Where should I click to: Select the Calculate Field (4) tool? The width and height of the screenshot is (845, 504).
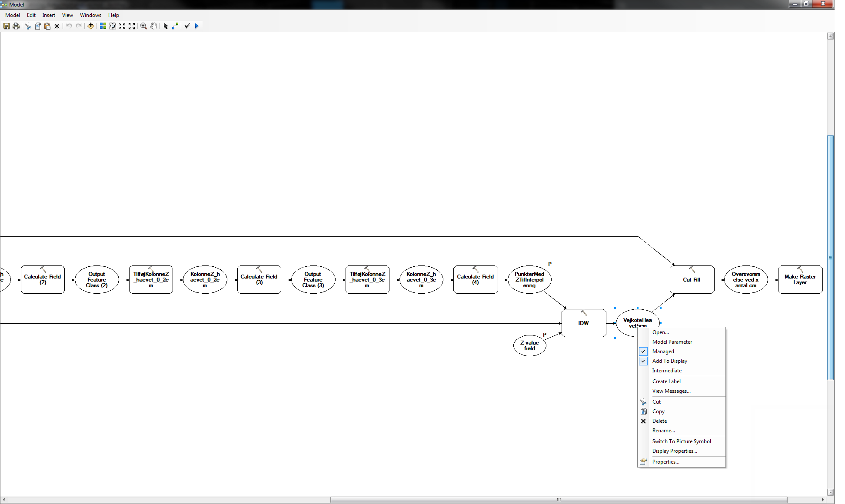tap(476, 280)
